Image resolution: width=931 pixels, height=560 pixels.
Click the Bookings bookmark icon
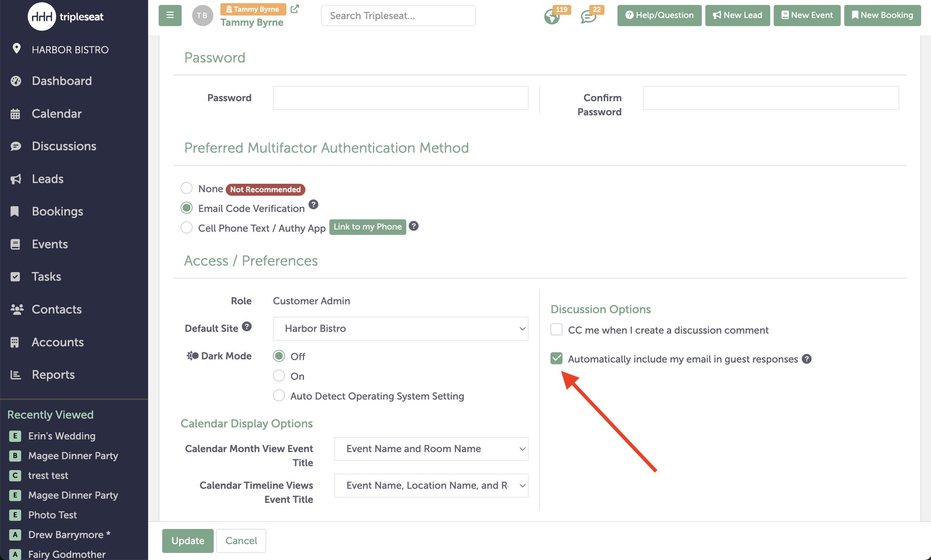click(x=15, y=211)
